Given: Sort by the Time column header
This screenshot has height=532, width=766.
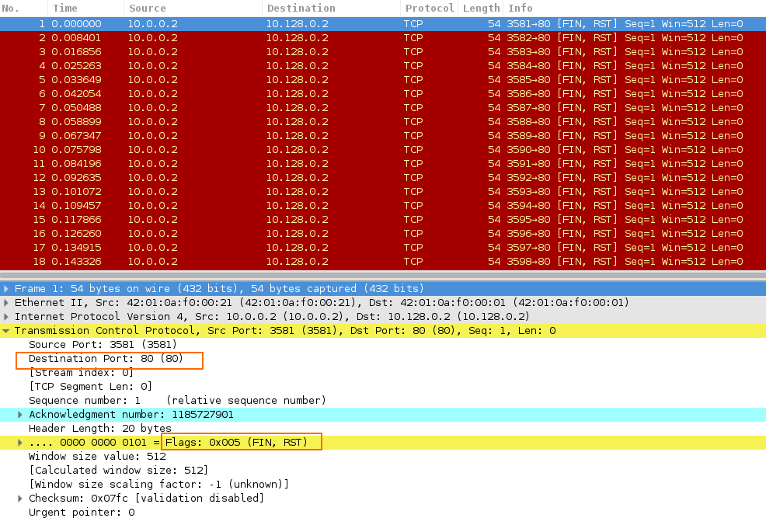Looking at the screenshot, I should (85, 8).
